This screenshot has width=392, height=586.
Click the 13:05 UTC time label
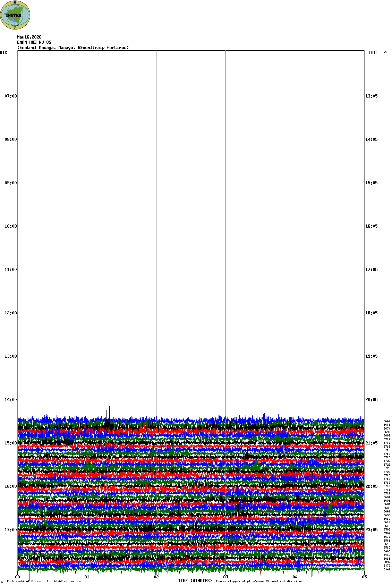coord(372,96)
